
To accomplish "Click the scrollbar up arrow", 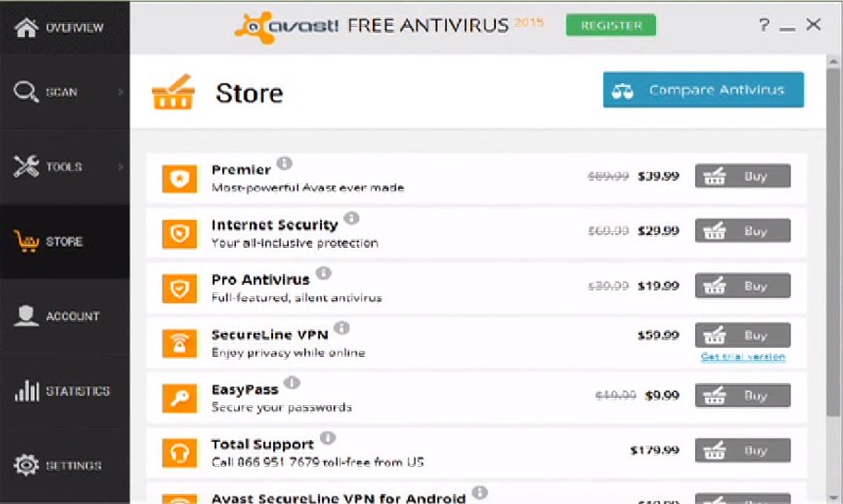I will [x=833, y=60].
